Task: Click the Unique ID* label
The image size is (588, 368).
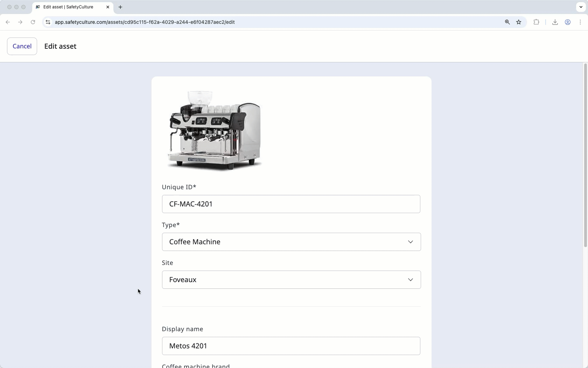Action: pos(179,187)
